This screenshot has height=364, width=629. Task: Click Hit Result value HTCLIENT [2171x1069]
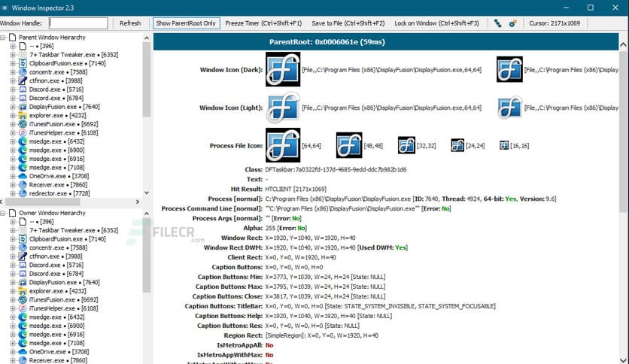pyautogui.click(x=296, y=189)
